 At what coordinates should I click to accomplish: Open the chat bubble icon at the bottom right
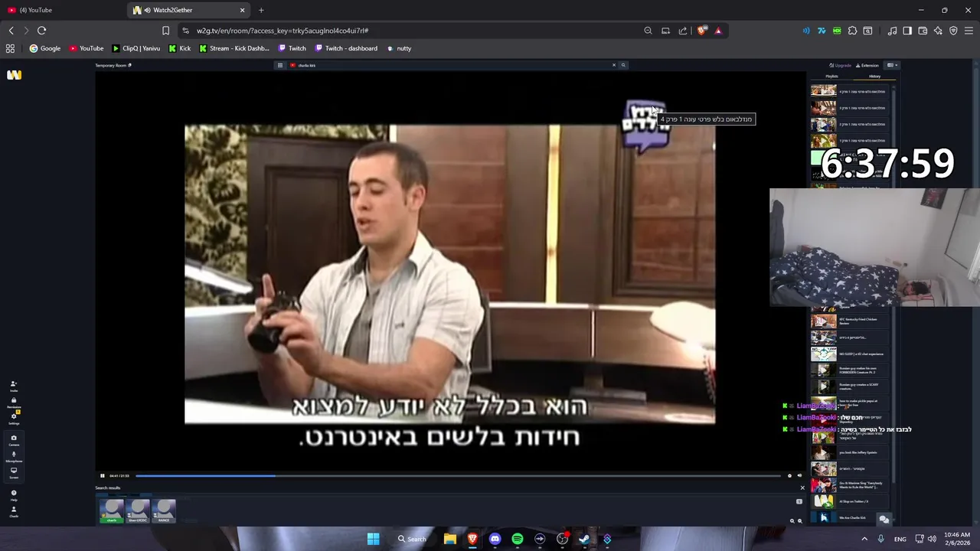[884, 520]
